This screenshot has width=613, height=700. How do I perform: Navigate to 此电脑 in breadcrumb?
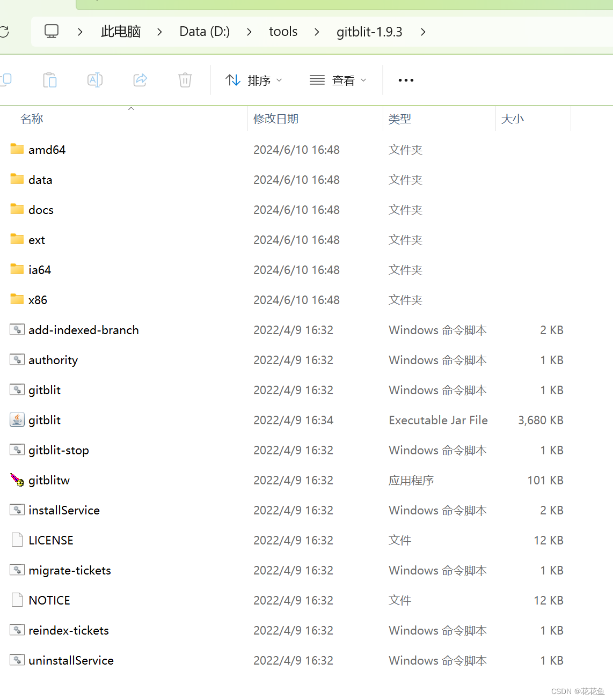121,32
